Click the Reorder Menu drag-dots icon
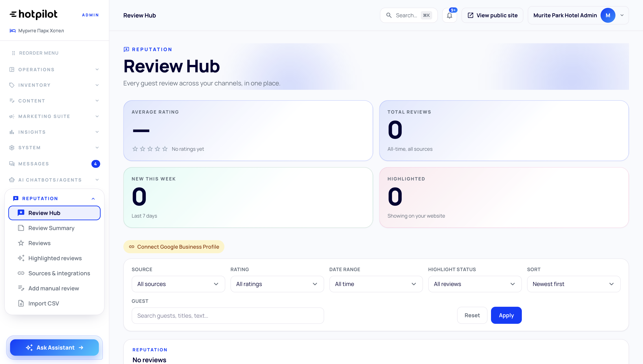 pos(14,53)
